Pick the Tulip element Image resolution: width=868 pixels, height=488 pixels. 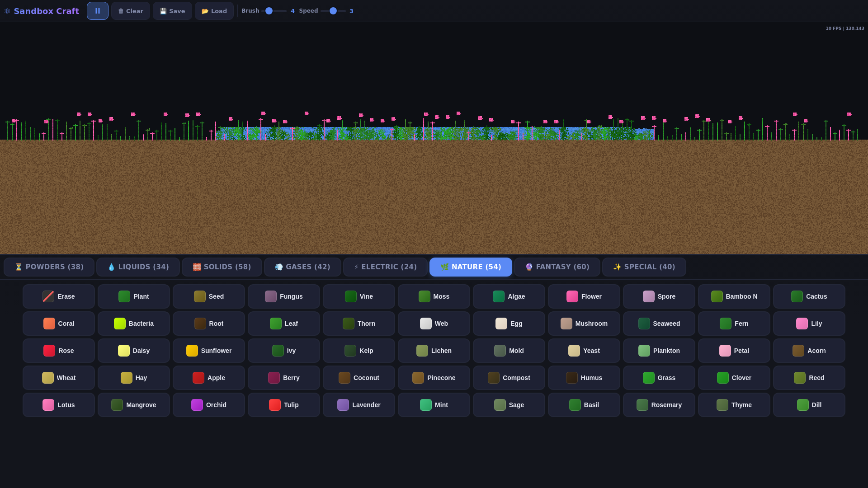(284, 405)
